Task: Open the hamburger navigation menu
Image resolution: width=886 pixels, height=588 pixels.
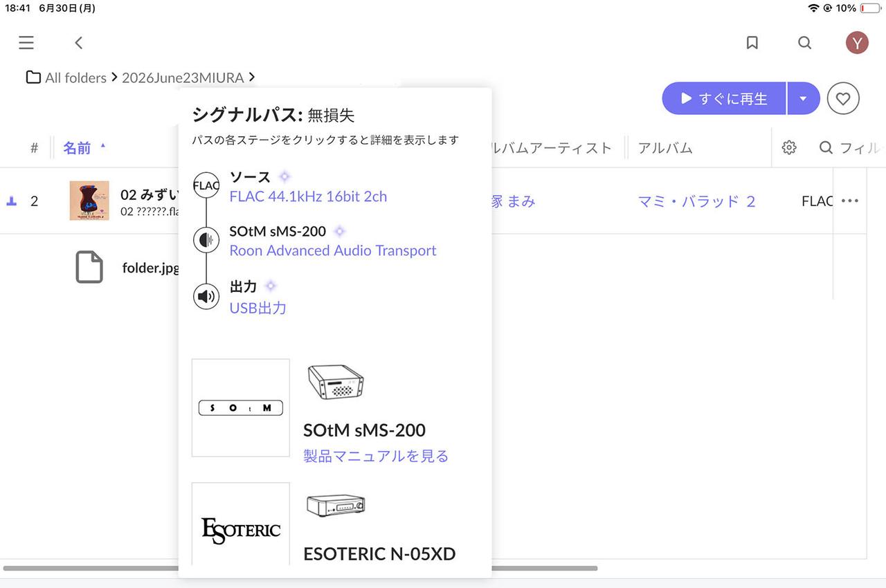Action: pos(26,43)
